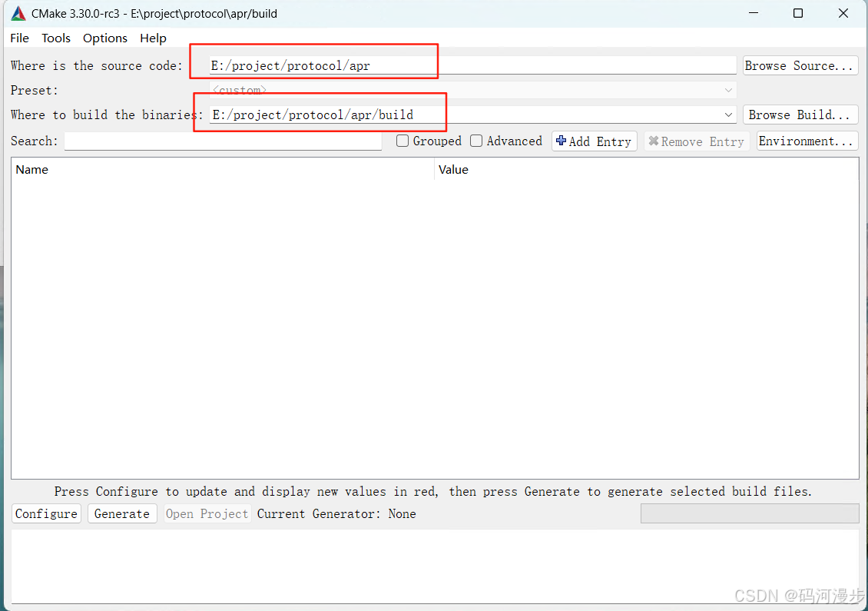
Task: Open the Environment dialog button
Action: (807, 141)
